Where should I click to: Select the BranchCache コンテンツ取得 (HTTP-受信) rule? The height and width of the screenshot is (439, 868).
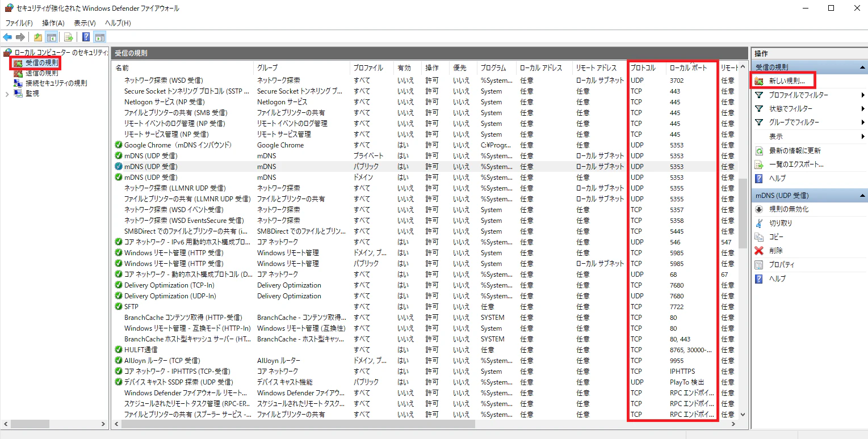coord(426,318)
